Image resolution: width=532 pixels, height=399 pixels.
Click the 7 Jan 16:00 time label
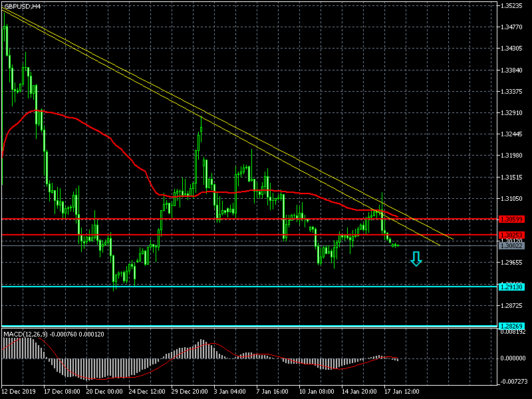point(273,392)
